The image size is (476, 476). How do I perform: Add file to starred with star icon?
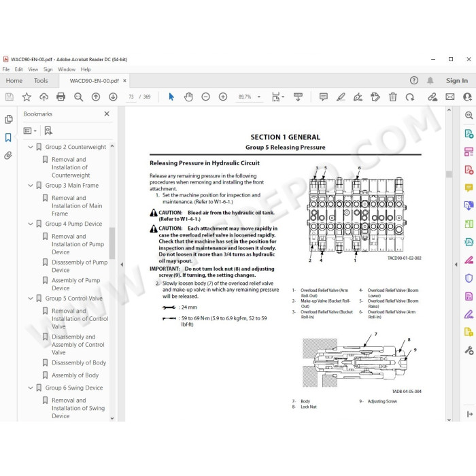[27, 97]
